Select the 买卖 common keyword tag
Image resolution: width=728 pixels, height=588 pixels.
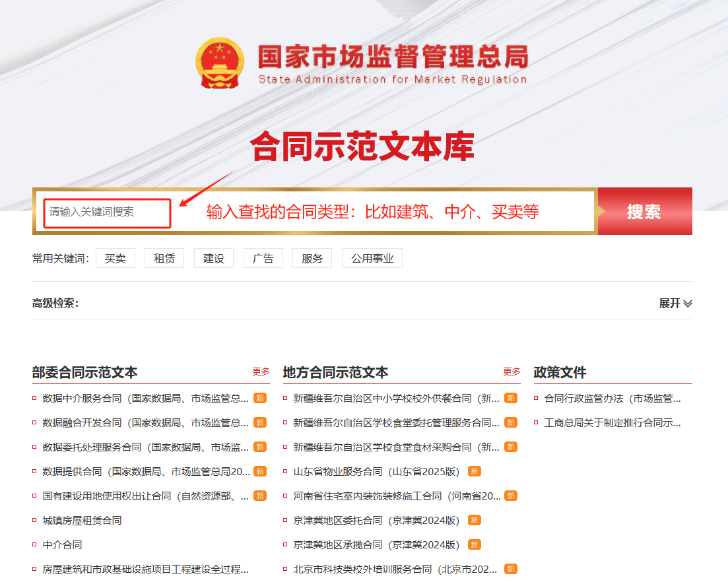coord(115,259)
